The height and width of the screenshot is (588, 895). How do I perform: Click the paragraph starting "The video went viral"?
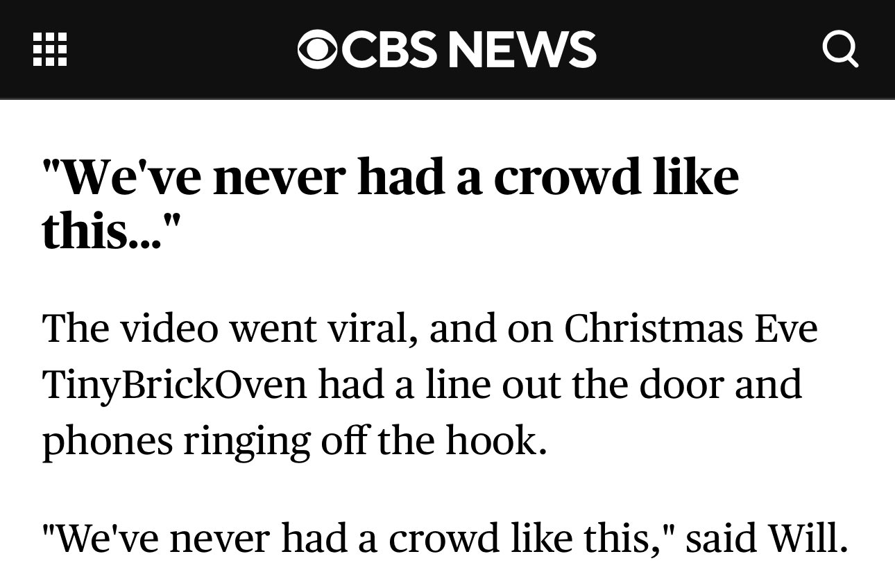coord(430,385)
